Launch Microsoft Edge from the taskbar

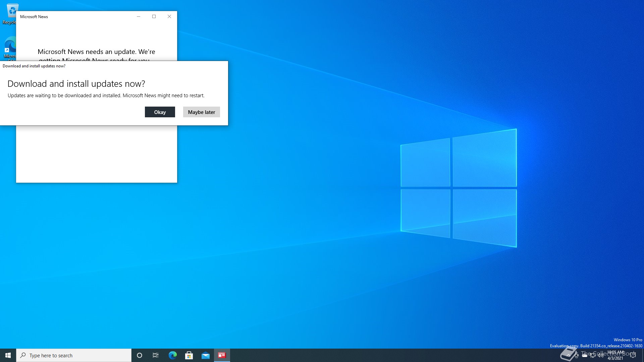click(x=172, y=355)
